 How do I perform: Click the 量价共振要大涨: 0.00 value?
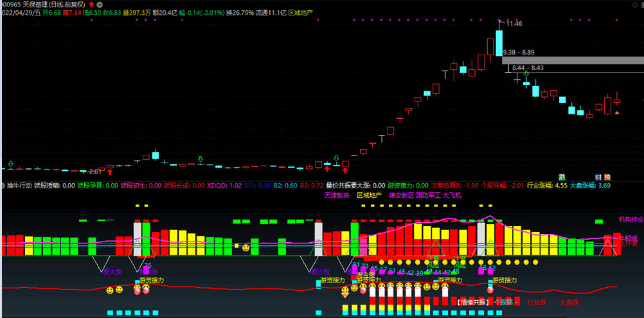point(355,186)
